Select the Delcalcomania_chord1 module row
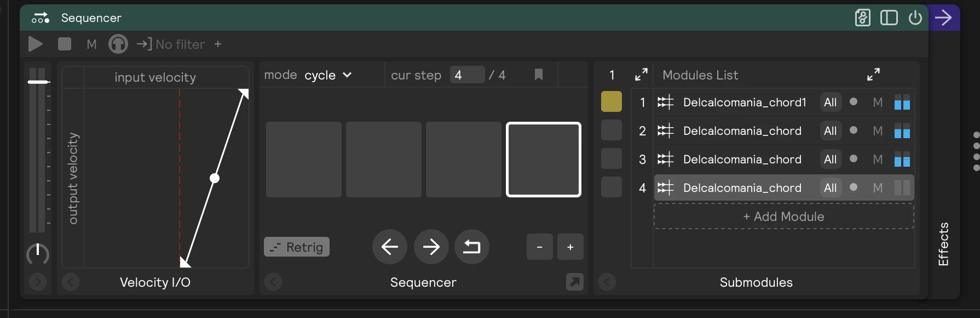Viewport: 980px width, 318px height. pos(784,103)
